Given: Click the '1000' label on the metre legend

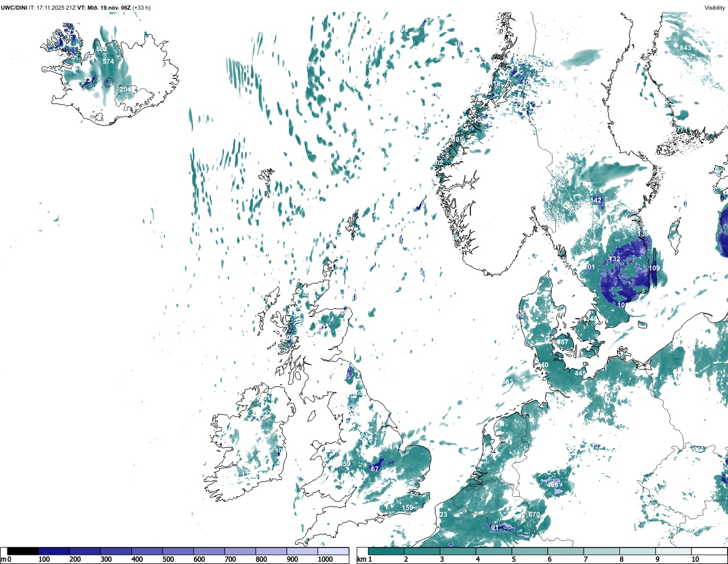Looking at the screenshot, I should click(325, 559).
